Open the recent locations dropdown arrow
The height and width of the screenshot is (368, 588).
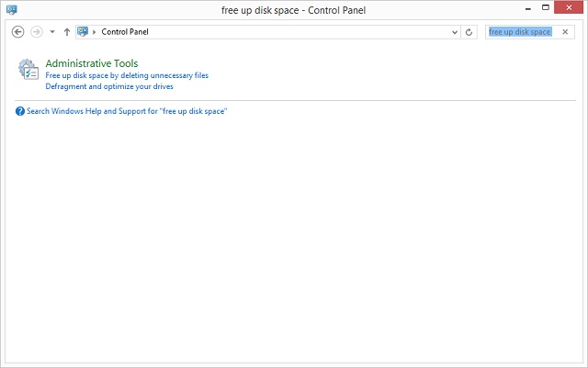click(52, 32)
